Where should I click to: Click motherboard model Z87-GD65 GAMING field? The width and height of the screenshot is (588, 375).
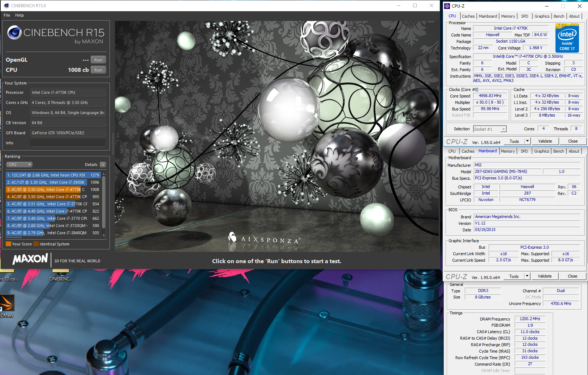point(508,171)
